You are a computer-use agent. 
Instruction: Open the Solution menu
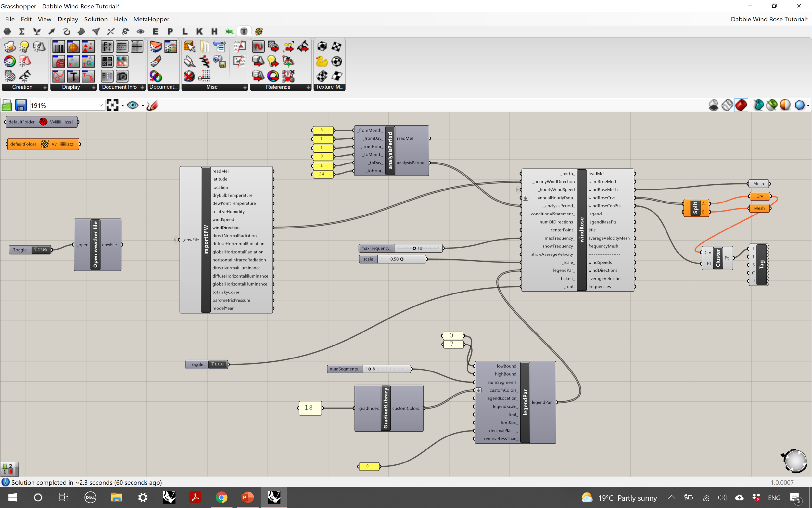point(96,19)
